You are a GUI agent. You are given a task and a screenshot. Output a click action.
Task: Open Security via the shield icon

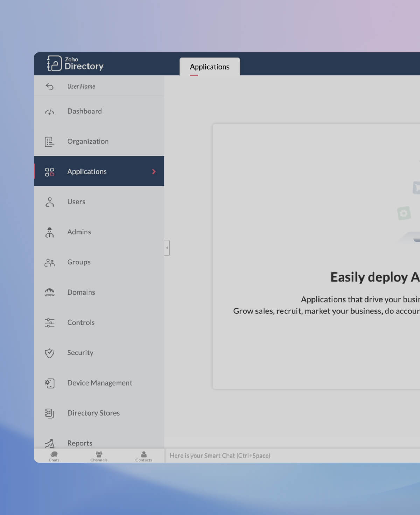(49, 353)
